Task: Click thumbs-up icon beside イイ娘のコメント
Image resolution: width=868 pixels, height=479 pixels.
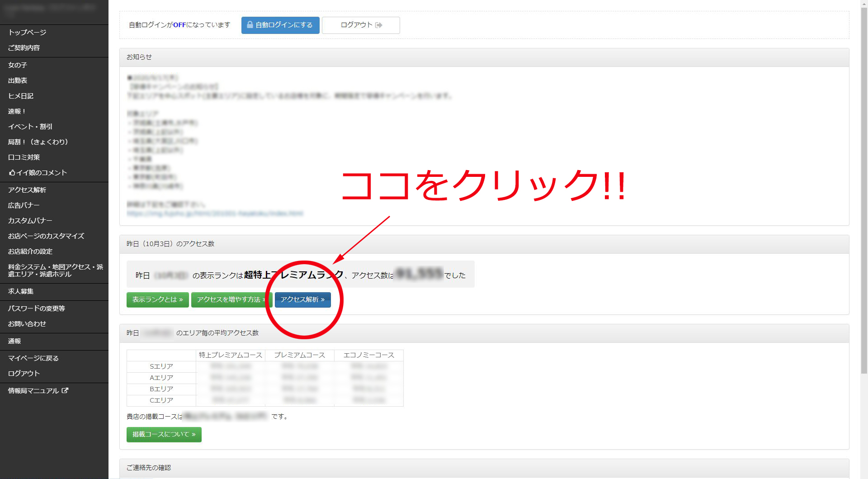Action: (x=12, y=173)
